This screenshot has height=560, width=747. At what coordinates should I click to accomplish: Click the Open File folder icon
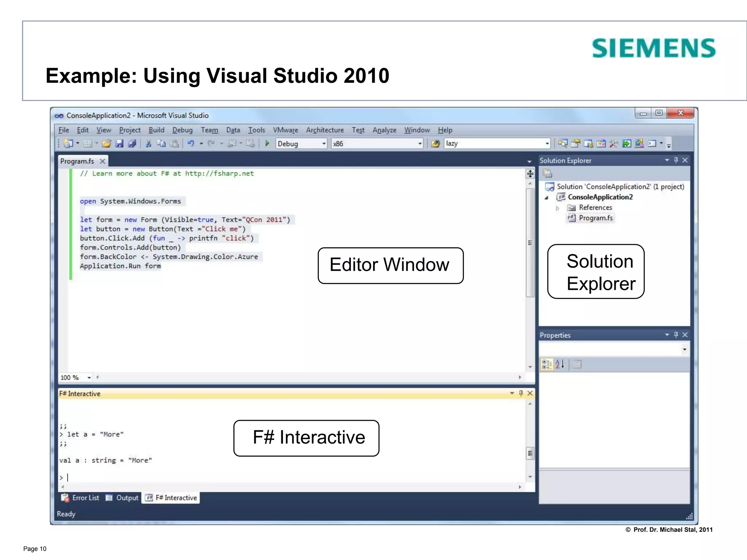click(x=107, y=144)
